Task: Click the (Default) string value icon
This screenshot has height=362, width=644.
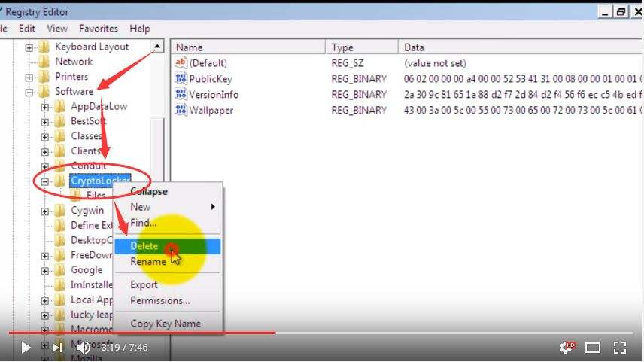Action: tap(181, 63)
